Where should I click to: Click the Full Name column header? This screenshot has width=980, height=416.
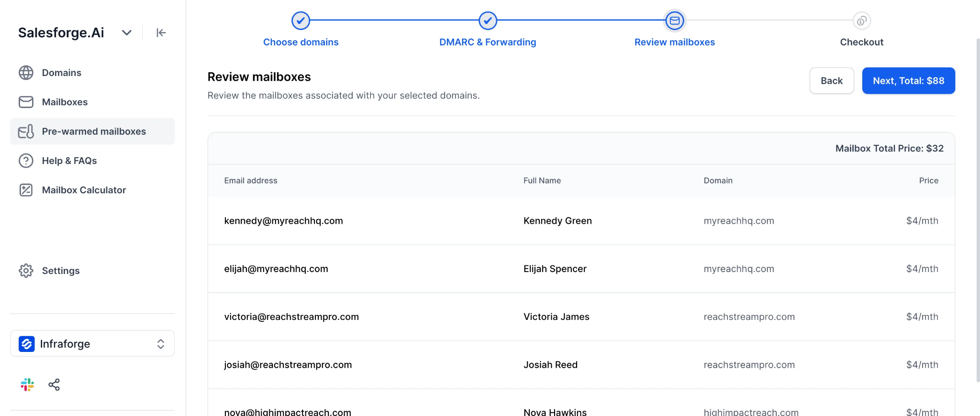click(x=542, y=181)
